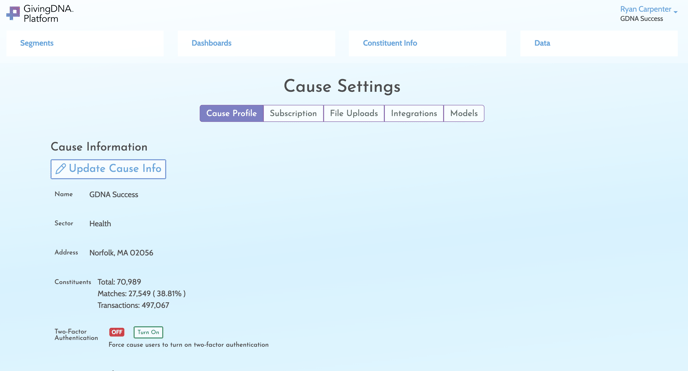Open the Integrations tab
This screenshot has height=371, width=688.
click(414, 113)
